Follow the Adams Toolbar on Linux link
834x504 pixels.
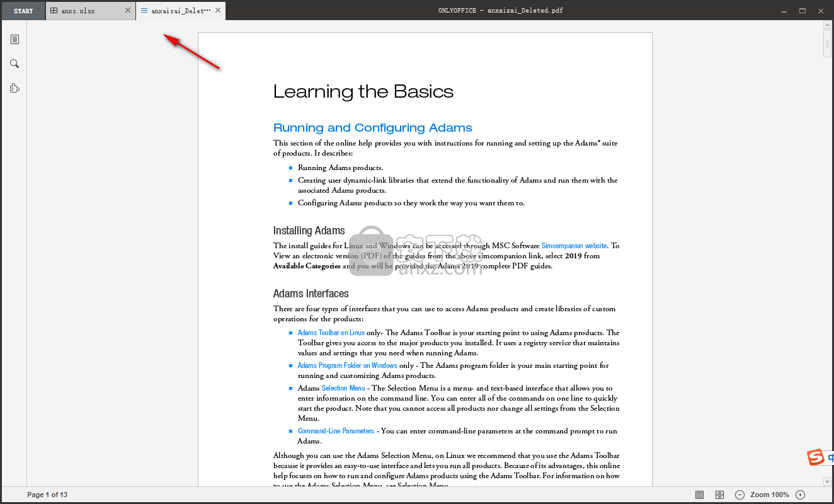pos(331,333)
